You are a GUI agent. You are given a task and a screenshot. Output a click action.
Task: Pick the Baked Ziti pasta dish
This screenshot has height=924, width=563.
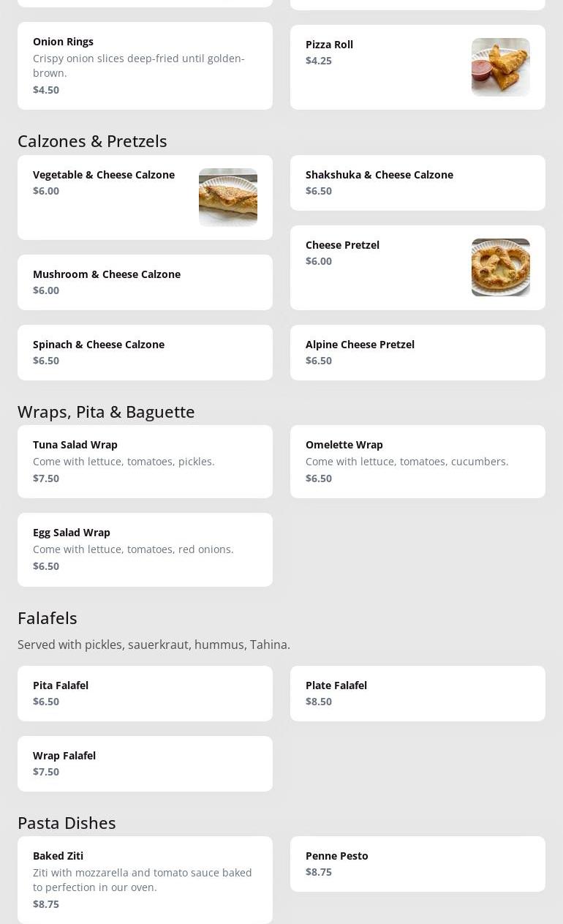pyautogui.click(x=145, y=879)
